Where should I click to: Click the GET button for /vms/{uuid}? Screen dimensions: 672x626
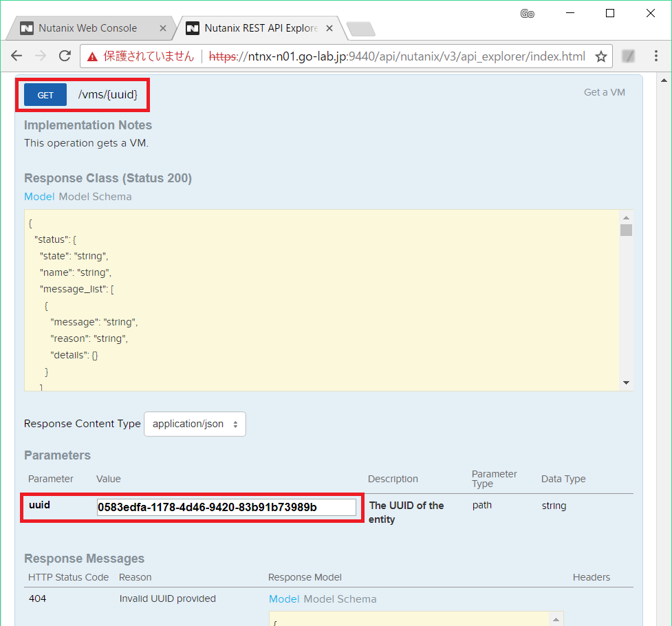45,95
